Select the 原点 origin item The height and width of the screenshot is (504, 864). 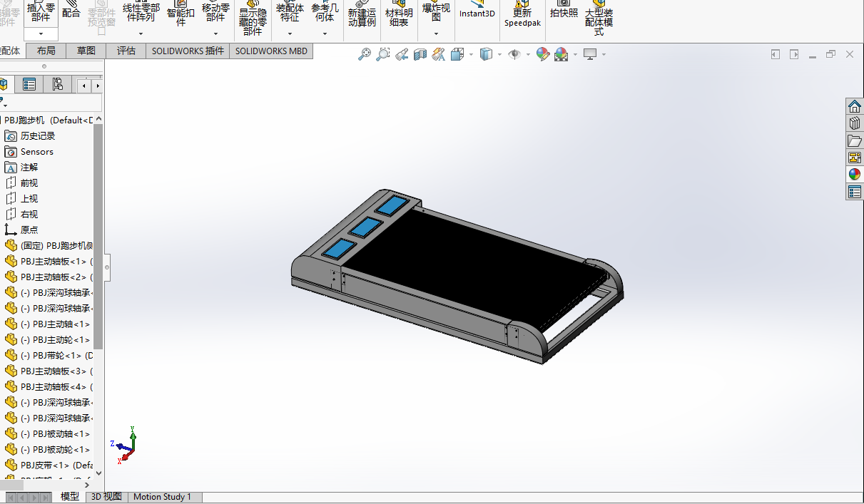pos(29,230)
